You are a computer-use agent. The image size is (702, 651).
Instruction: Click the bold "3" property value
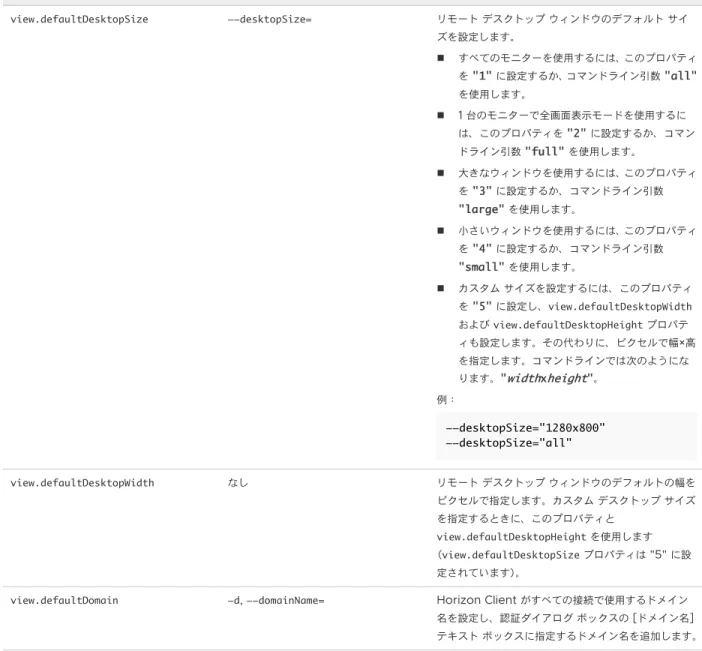pos(482,191)
